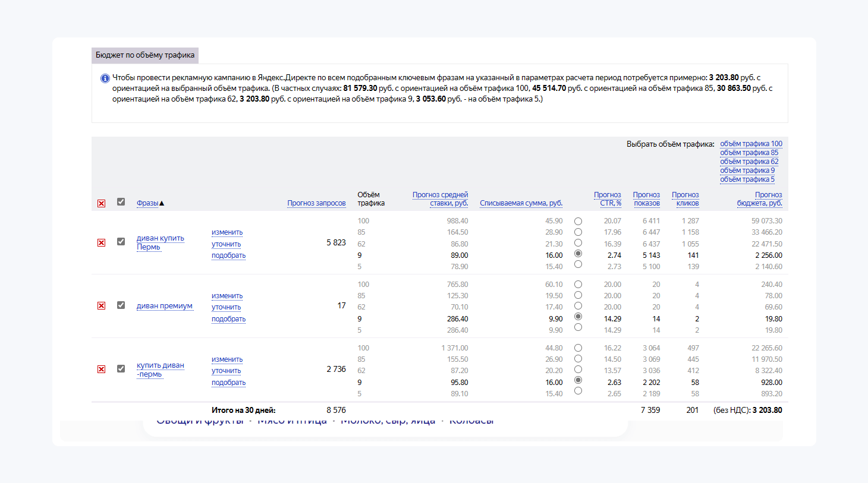Image resolution: width=868 pixels, height=483 pixels.
Task: Sort by 'Списываемая сумма, руб.' column
Action: pos(521,203)
